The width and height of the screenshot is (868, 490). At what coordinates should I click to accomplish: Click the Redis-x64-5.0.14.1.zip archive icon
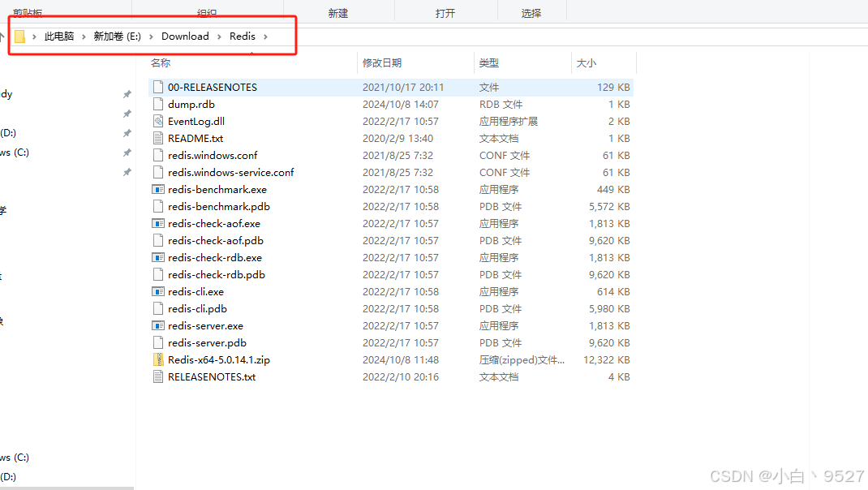coord(158,360)
